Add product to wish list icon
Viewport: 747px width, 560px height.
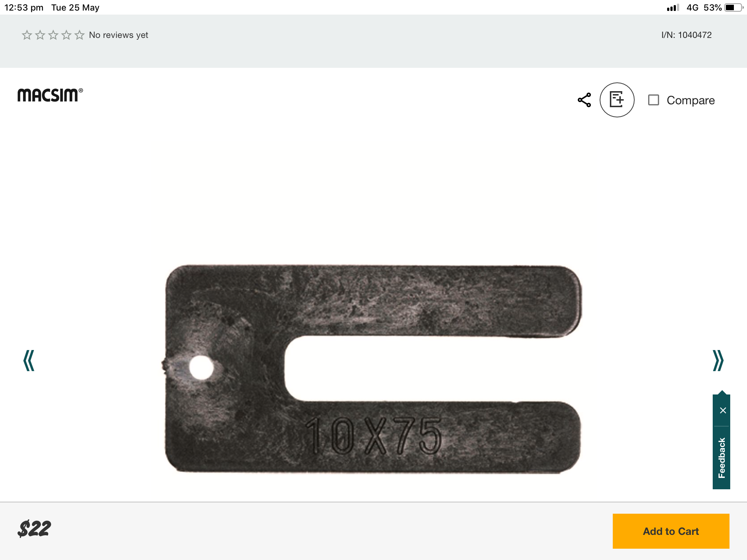pyautogui.click(x=617, y=100)
